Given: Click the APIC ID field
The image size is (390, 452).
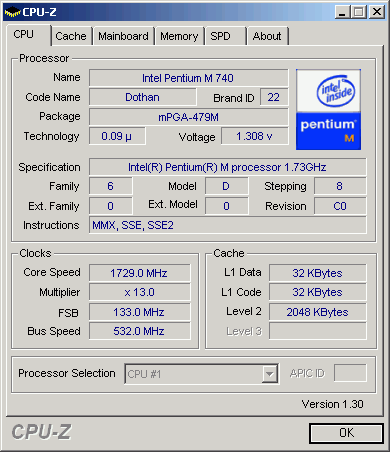Looking at the screenshot, I should click(350, 373).
